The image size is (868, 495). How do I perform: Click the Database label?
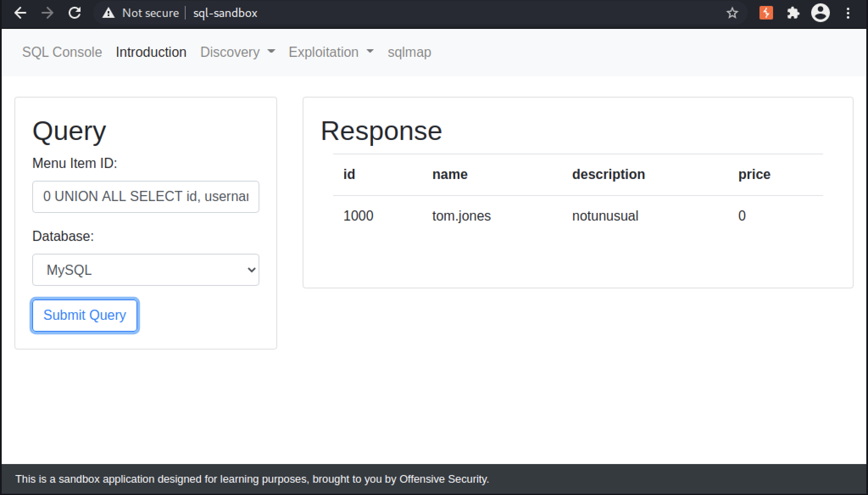click(x=63, y=236)
